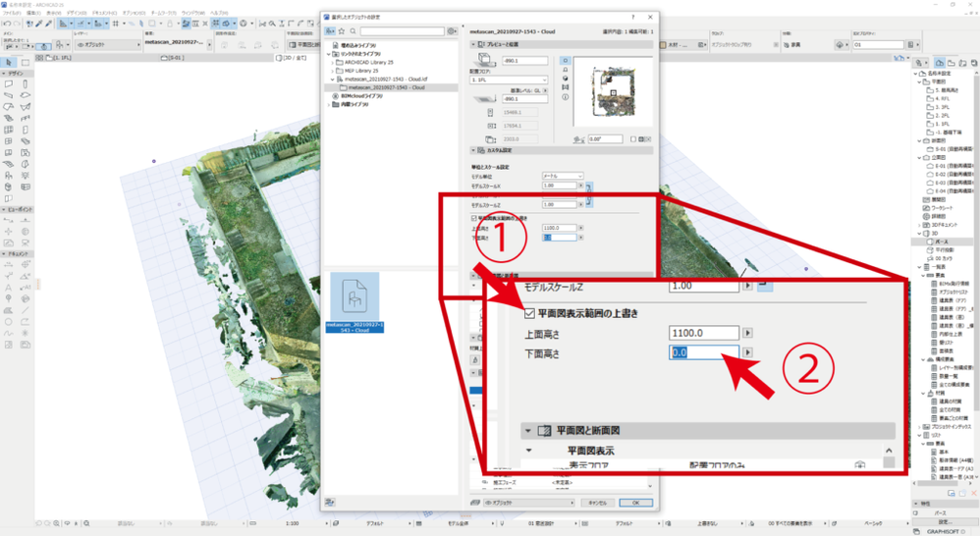Select the Roof tool in the toolbox
Image resolution: width=980 pixels, height=536 pixels.
[x=9, y=107]
